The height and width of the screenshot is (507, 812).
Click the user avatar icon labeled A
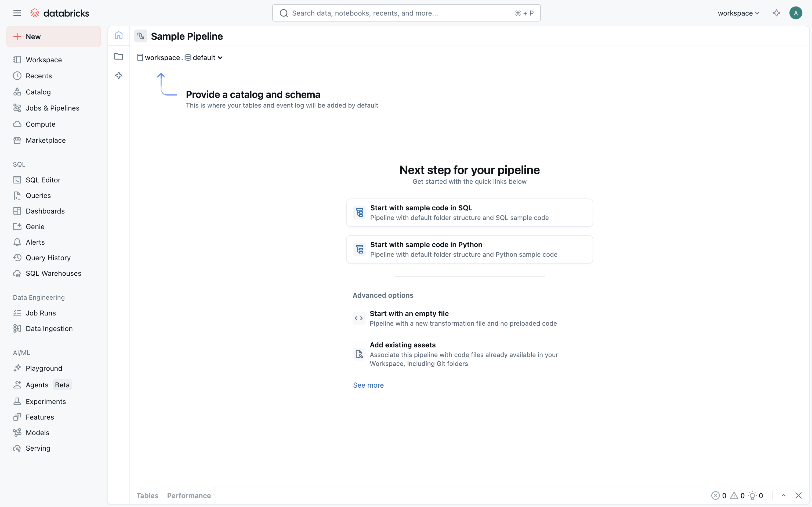795,13
